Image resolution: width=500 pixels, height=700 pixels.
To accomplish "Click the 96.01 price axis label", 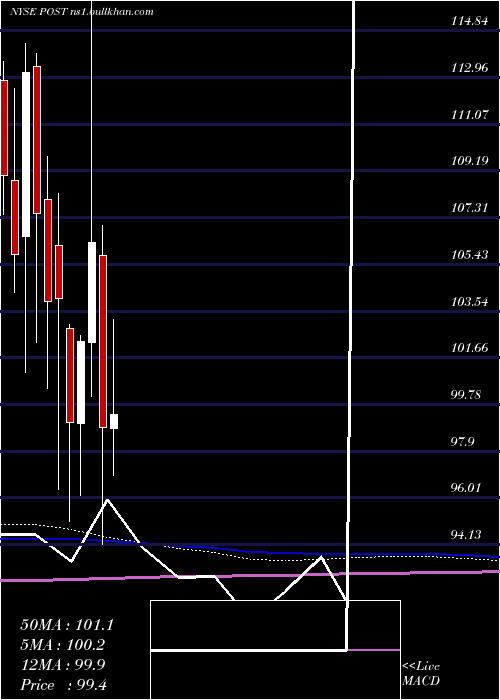I will coord(467,488).
